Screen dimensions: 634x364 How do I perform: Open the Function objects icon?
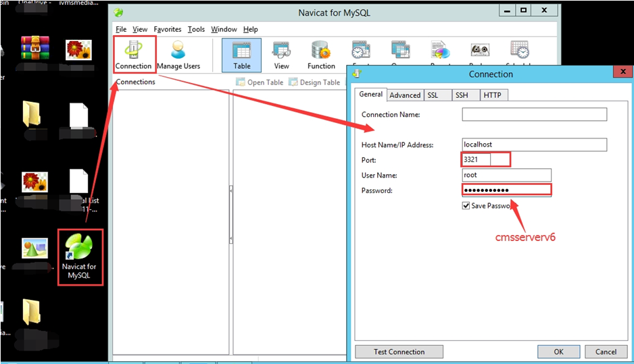pyautogui.click(x=321, y=55)
